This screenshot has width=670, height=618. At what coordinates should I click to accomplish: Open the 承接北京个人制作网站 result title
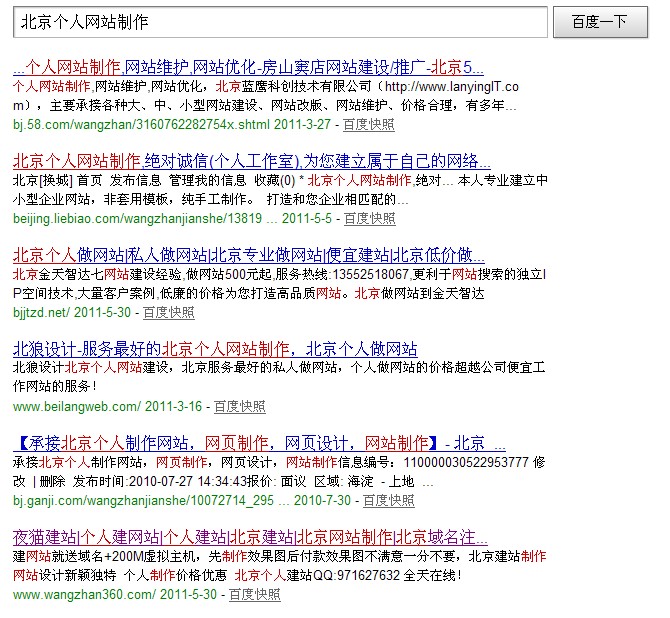(x=258, y=443)
